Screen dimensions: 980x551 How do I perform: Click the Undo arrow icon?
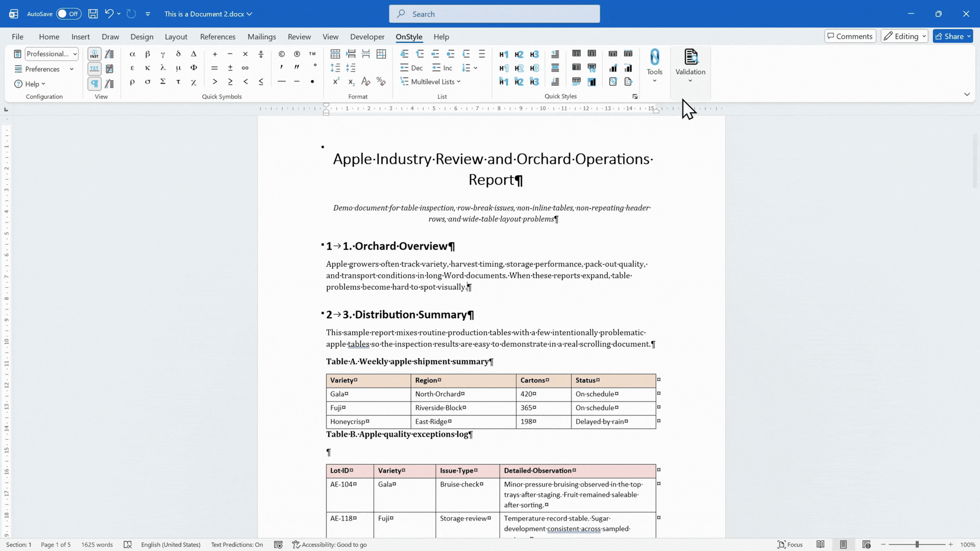(x=109, y=14)
